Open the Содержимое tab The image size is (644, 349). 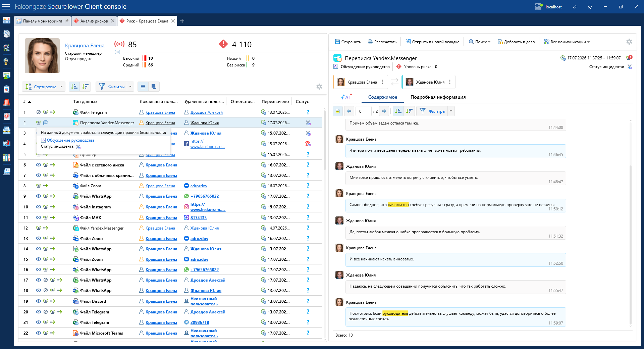tap(383, 97)
